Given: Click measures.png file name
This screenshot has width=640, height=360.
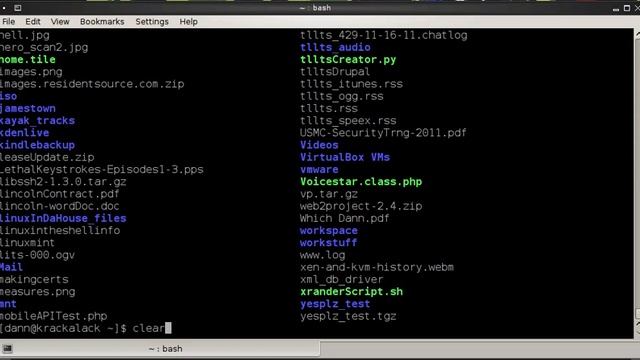Looking at the screenshot, I should 38,292.
